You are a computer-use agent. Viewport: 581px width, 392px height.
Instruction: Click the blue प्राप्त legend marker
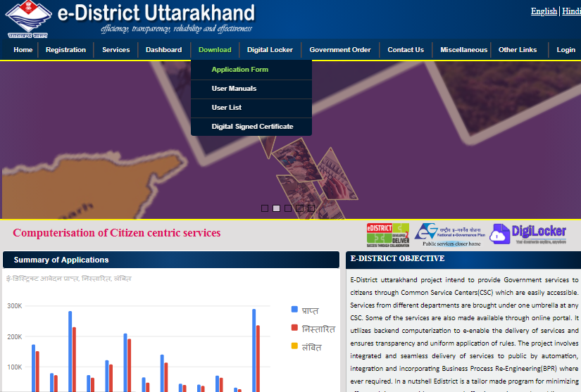pos(294,310)
